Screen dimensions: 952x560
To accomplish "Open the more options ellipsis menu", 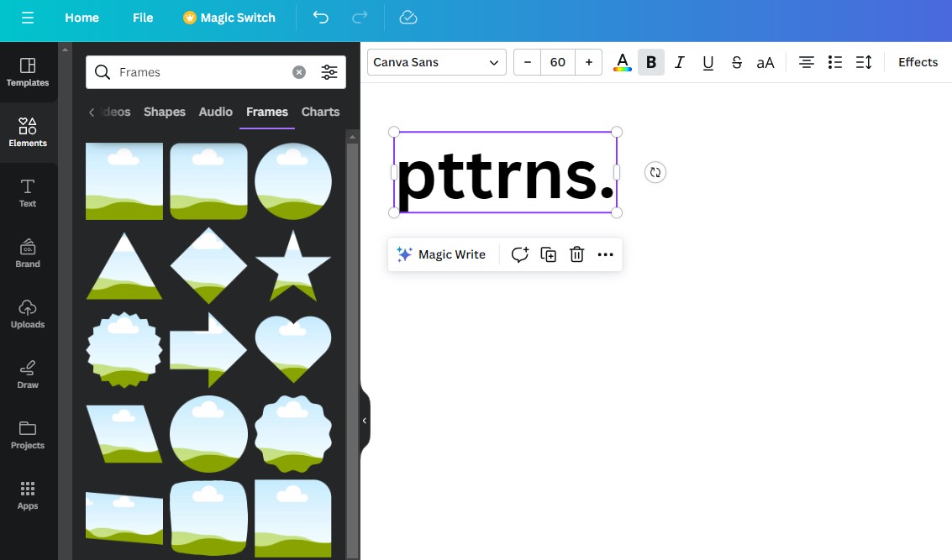I will (605, 254).
